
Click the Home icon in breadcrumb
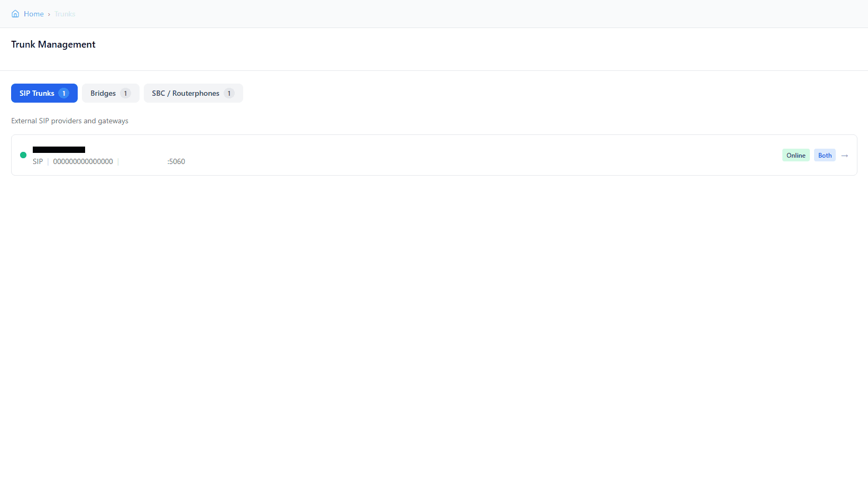tap(15, 14)
